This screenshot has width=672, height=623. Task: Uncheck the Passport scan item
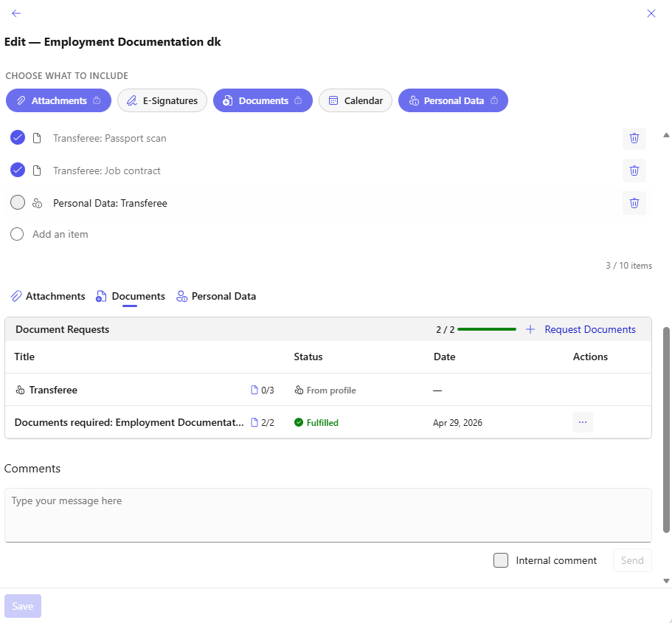(x=18, y=137)
